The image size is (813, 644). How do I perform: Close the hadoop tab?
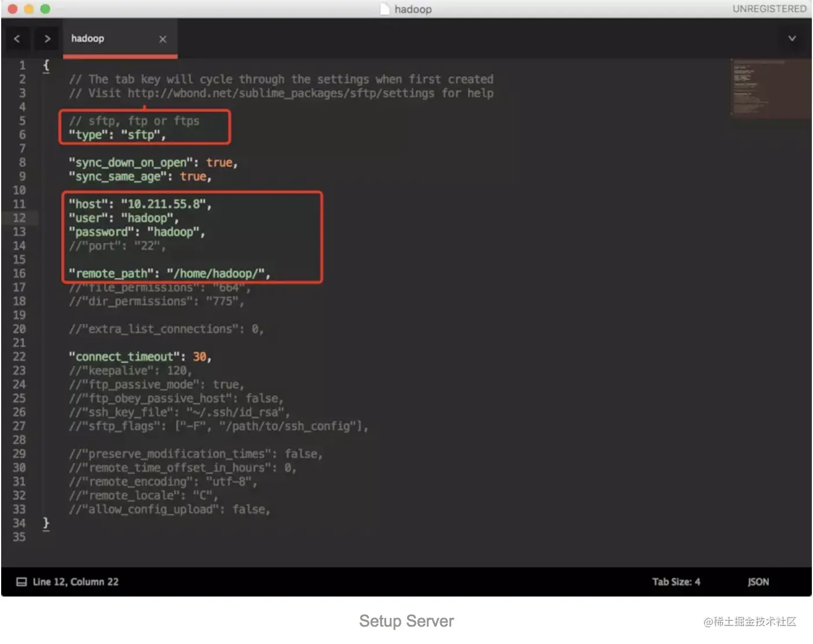pos(163,39)
